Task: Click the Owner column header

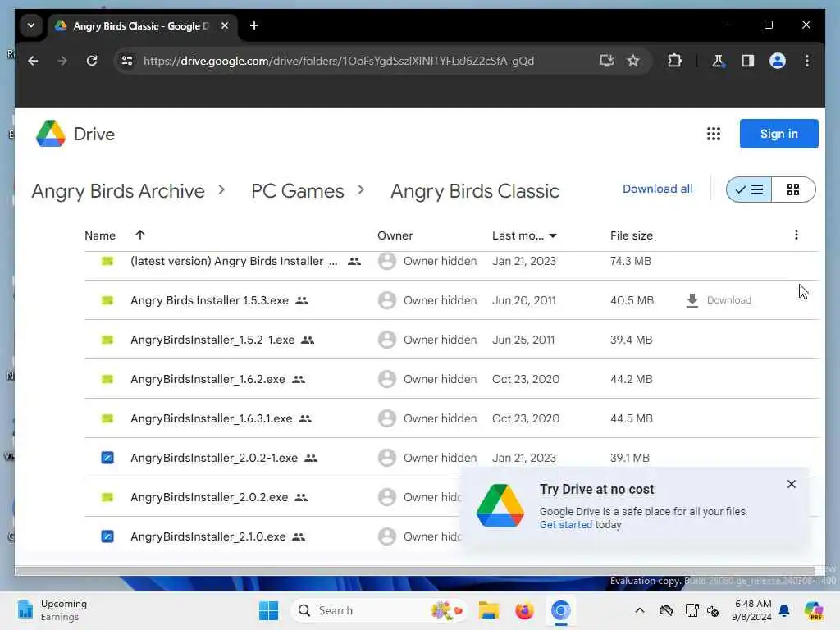Action: click(395, 235)
